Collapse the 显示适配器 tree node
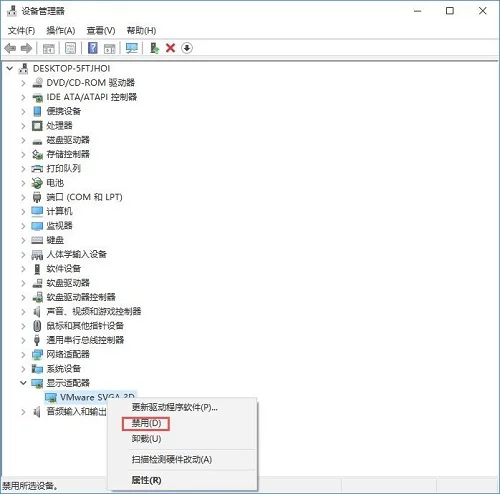Screen dimensions: 500x494 tap(23, 383)
